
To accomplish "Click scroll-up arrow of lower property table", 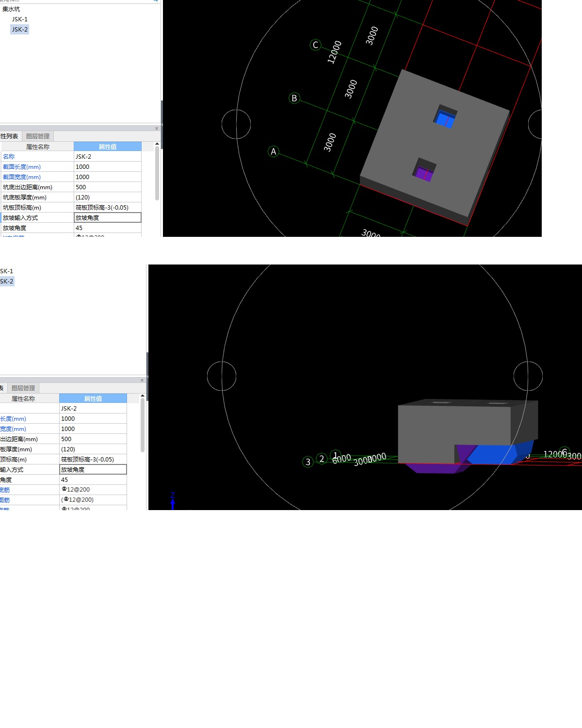I will [x=143, y=396].
